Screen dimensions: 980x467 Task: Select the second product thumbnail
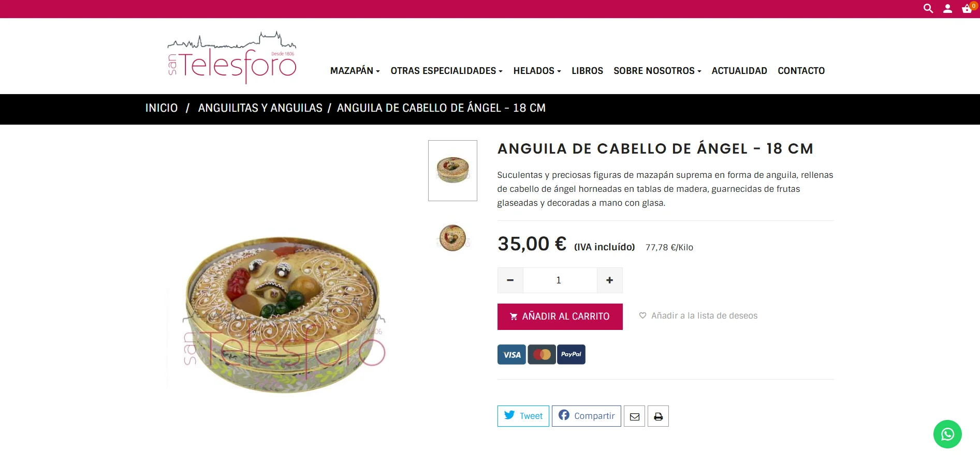tap(452, 238)
